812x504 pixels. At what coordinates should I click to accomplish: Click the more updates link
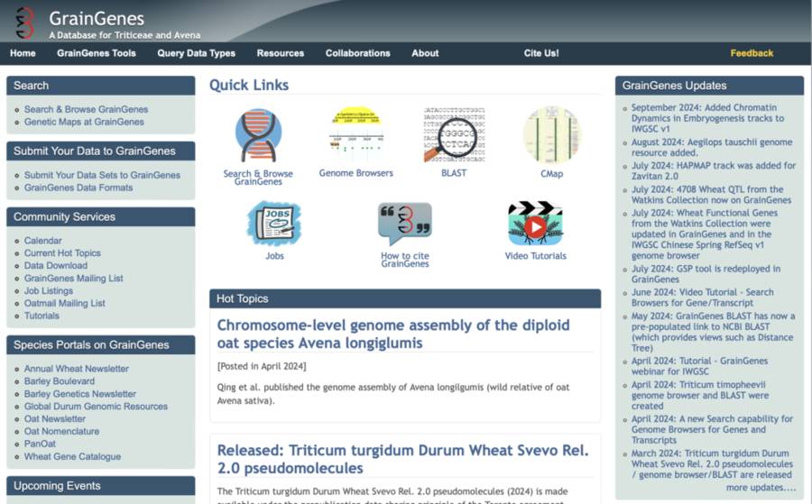tap(761, 488)
